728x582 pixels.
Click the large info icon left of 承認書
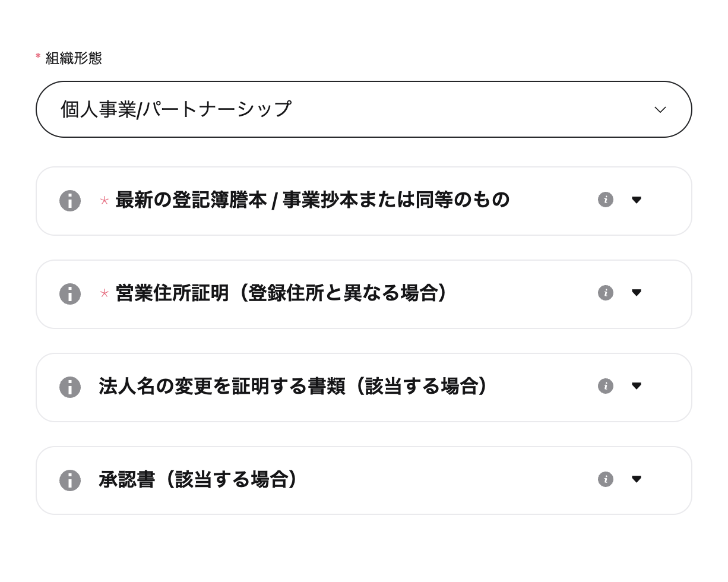click(x=70, y=480)
